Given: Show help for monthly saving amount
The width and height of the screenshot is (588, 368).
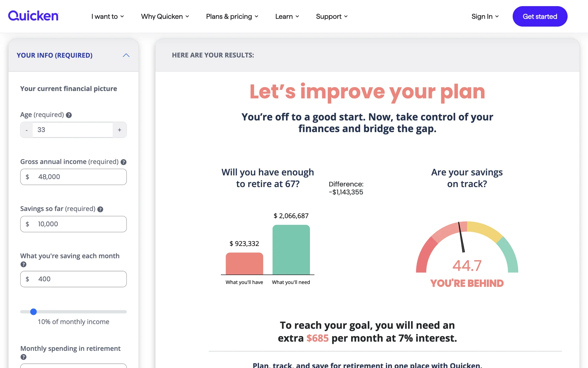Looking at the screenshot, I should [24, 264].
